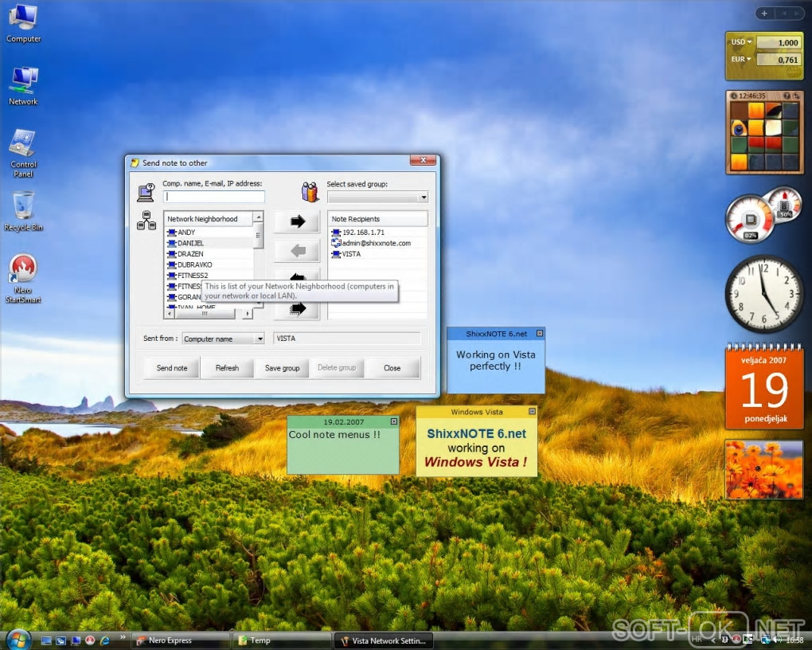This screenshot has width=812, height=650.
Task: Click the Note Recipients column header
Action: pos(377,219)
